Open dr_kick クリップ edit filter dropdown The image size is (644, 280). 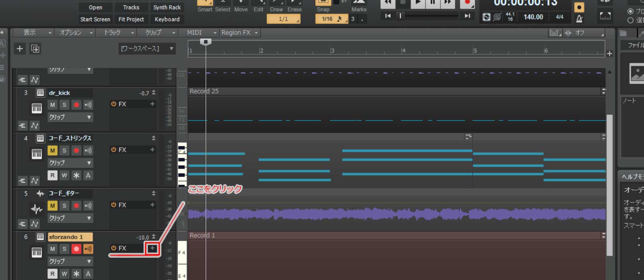70,117
